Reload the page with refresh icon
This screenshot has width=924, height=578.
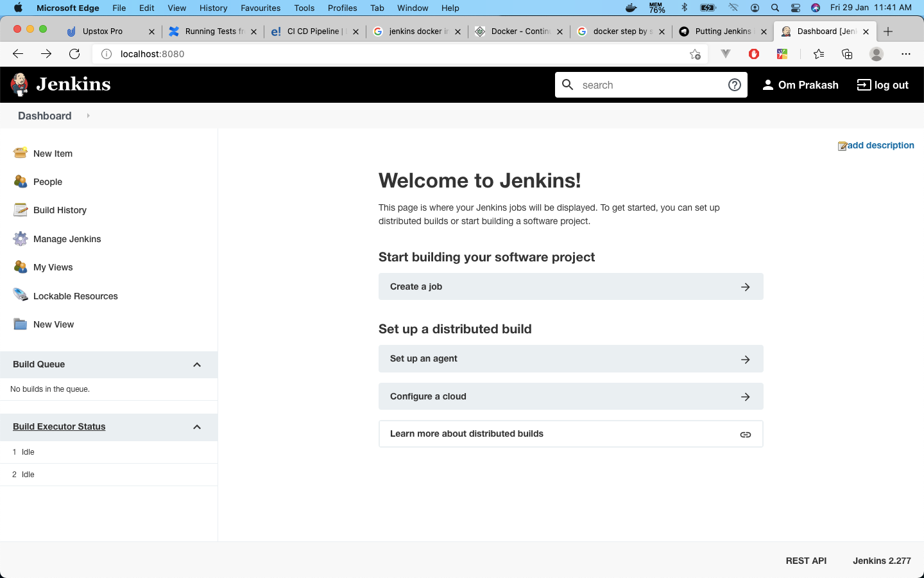pos(74,54)
